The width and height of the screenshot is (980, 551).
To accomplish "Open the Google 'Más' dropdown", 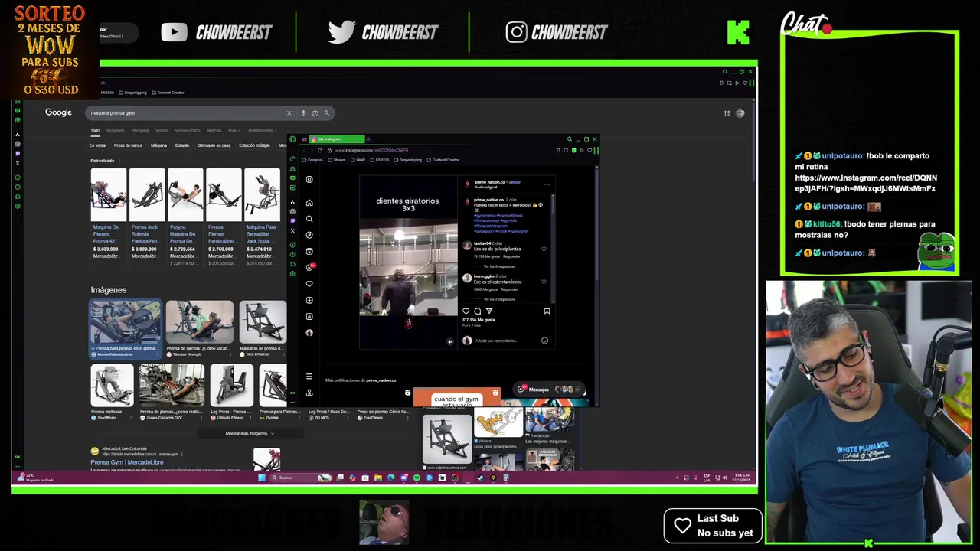I will [233, 130].
